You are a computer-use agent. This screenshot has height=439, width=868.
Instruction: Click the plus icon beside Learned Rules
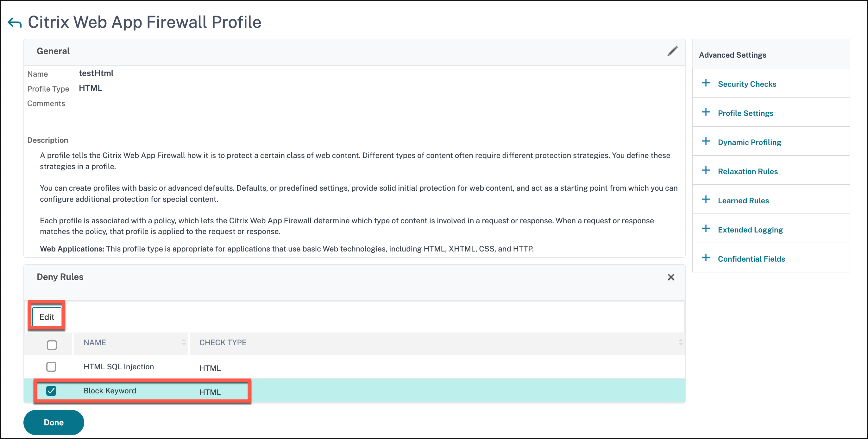point(706,200)
